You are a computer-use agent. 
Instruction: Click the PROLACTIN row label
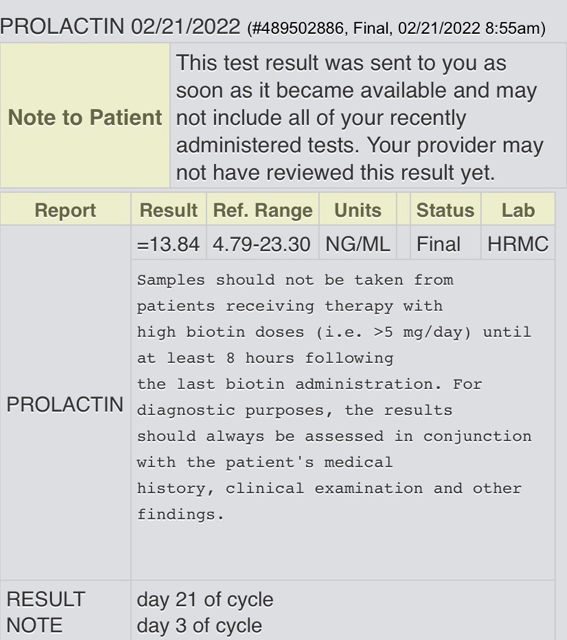(x=65, y=404)
